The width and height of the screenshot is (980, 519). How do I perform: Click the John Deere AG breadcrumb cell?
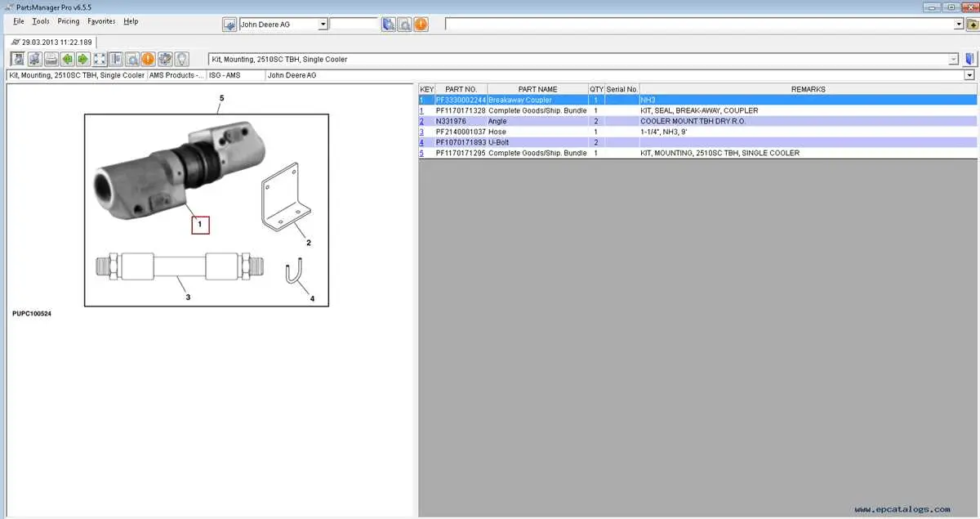click(x=614, y=75)
